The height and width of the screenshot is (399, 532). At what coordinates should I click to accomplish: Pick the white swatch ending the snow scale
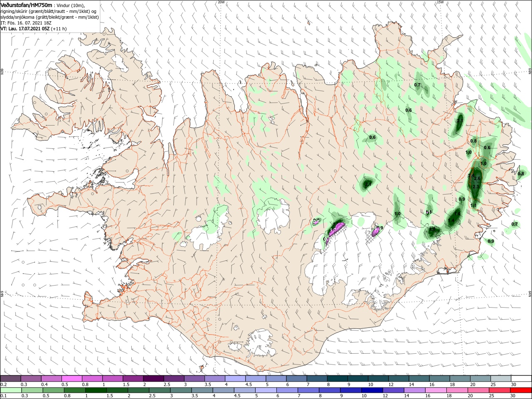521,379
